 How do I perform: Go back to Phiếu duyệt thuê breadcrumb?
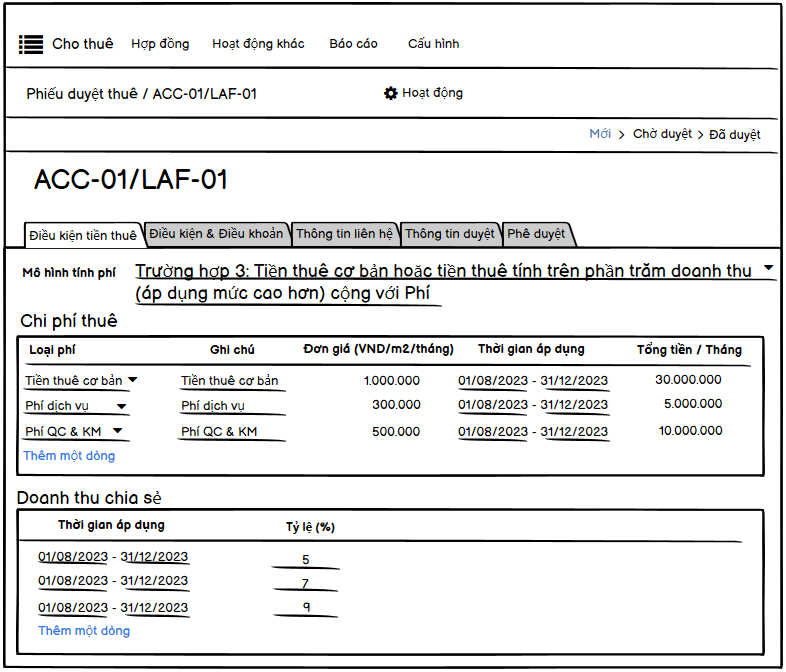tap(82, 94)
